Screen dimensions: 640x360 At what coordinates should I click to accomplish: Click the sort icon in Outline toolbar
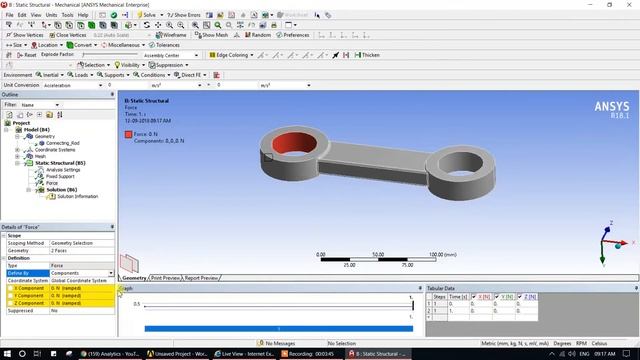pos(60,115)
